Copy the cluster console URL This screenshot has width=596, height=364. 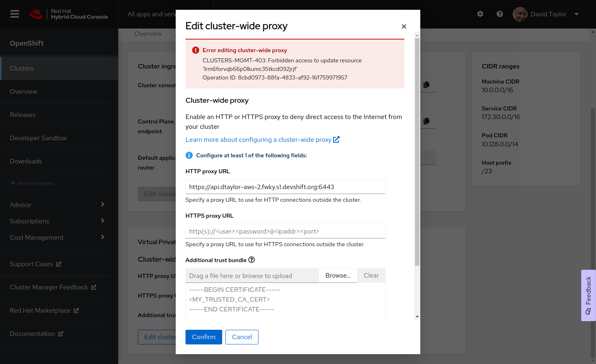(426, 85)
